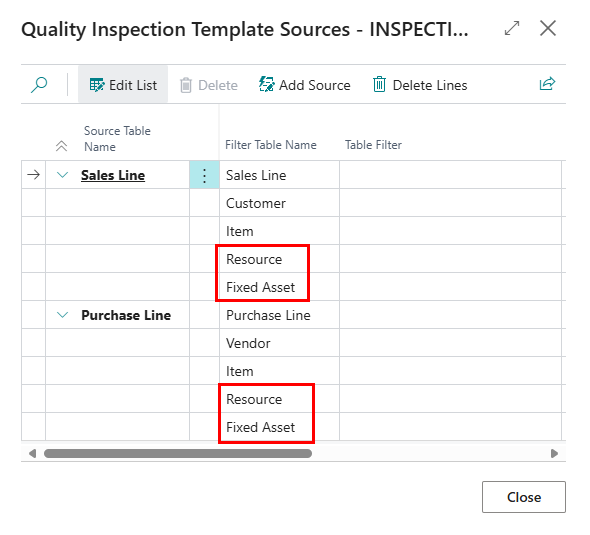Sort by Filter Table Name column header
The height and width of the screenshot is (535, 590).
point(271,145)
